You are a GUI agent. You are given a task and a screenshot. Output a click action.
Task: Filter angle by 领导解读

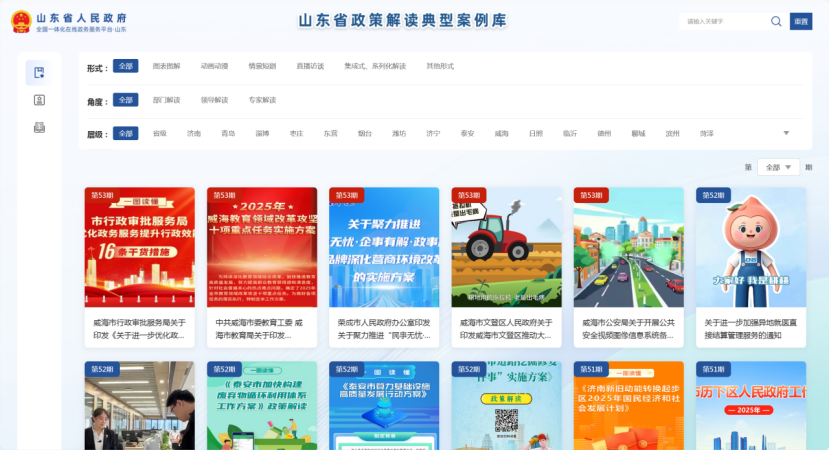pos(214,100)
